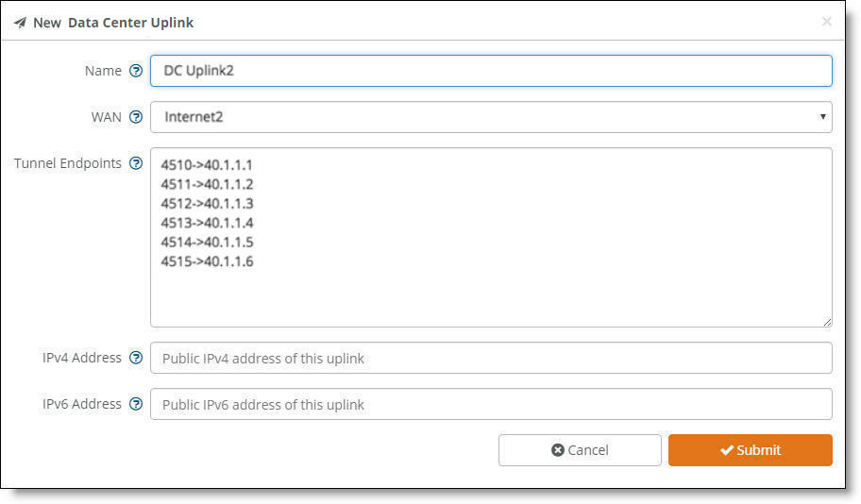Place cursor on the 4513->40.1.1.4 line
The image size is (861, 504).
click(x=207, y=223)
